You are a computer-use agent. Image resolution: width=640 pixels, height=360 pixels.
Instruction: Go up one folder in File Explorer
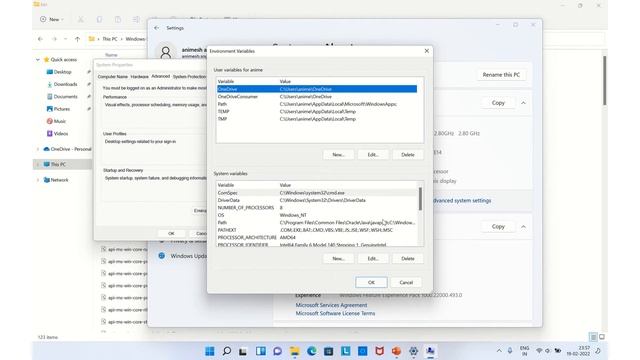78,39
